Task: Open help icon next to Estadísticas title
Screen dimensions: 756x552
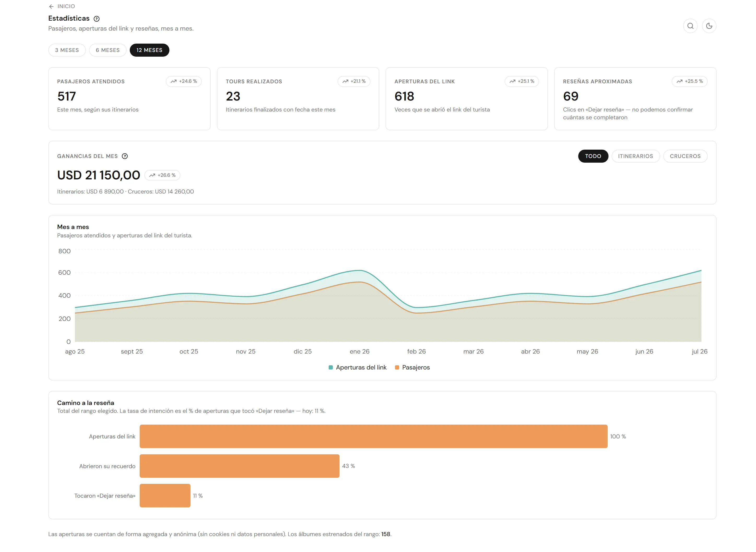Action: coord(97,19)
